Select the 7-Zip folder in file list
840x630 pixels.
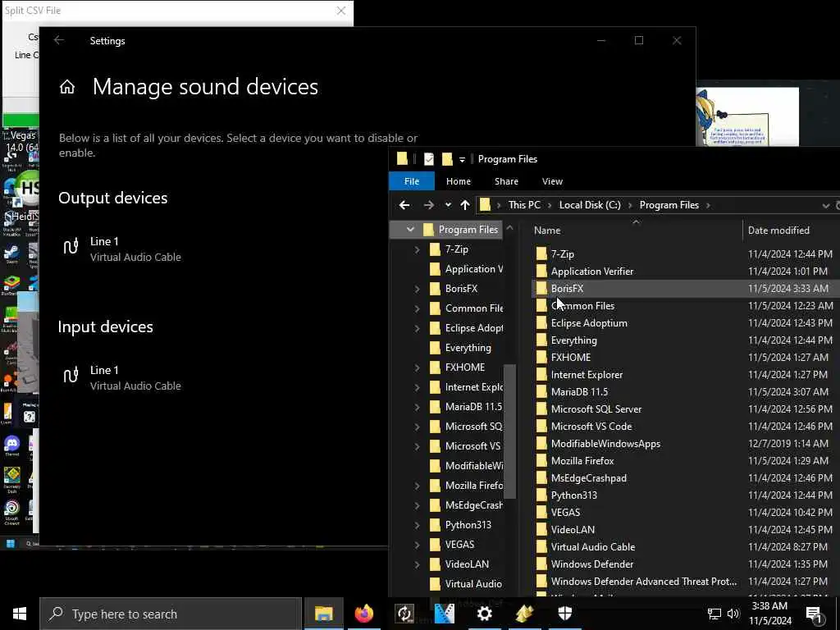coord(563,254)
